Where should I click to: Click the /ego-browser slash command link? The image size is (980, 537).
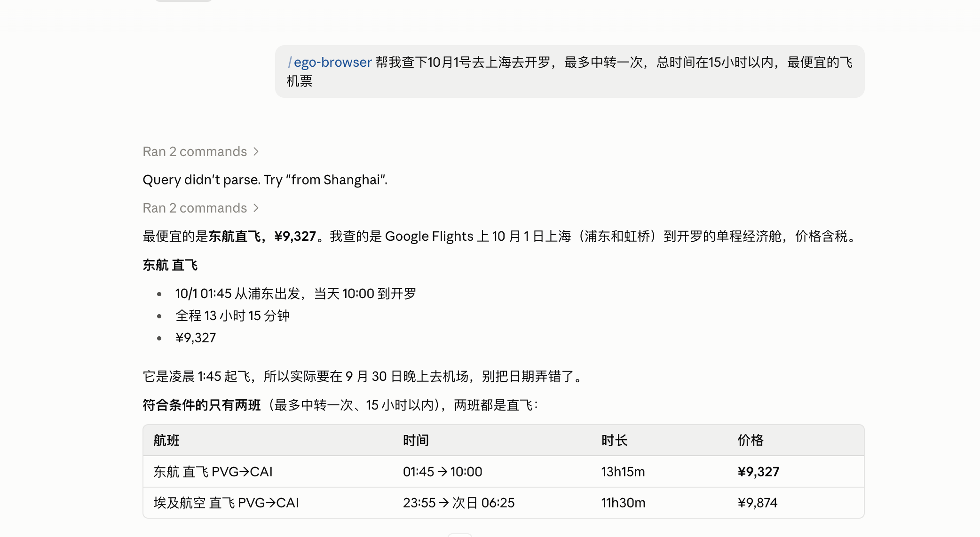[x=330, y=62]
